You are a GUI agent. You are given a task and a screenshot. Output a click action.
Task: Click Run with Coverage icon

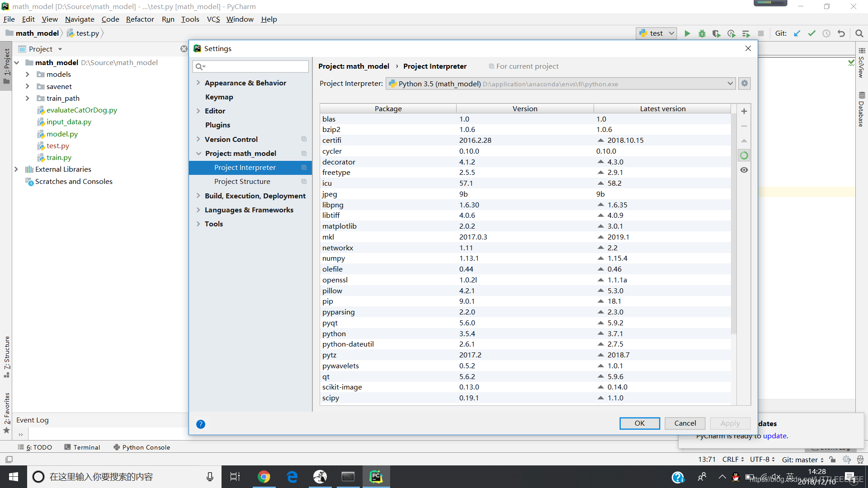tap(717, 33)
